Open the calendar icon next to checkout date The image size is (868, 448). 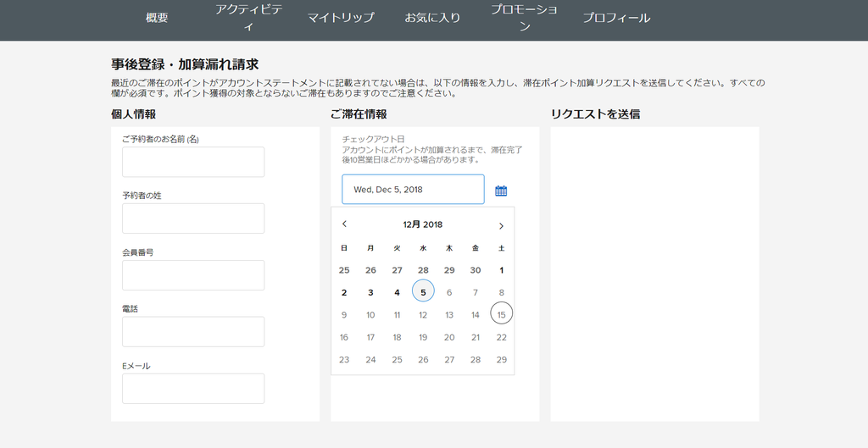click(501, 191)
